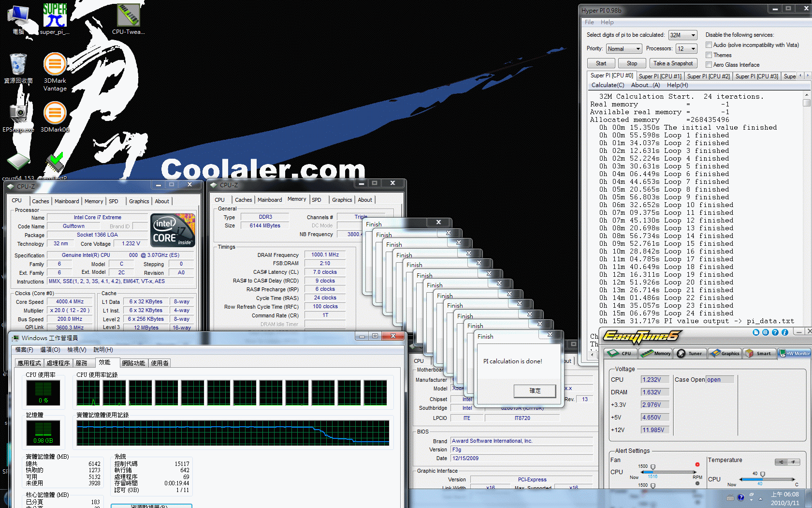Switch to the EasyTune6 CPU tab
This screenshot has height=508, width=812.
tap(621, 354)
